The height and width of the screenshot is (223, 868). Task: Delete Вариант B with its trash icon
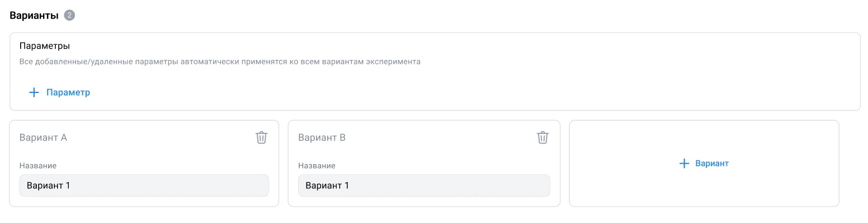pos(542,137)
